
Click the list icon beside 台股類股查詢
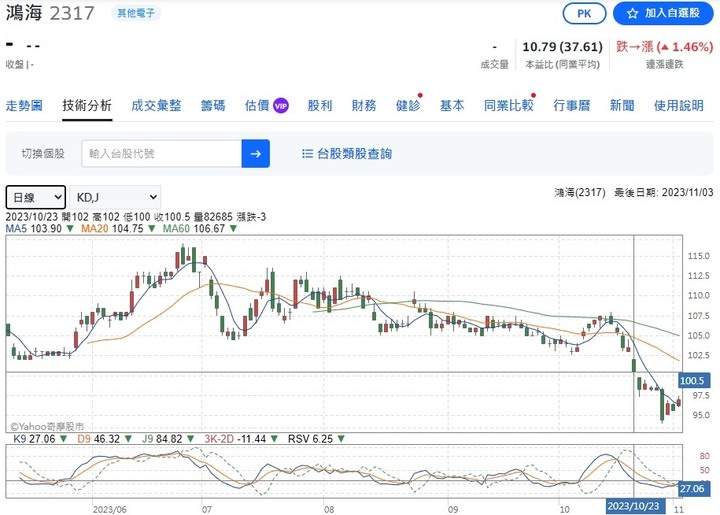click(x=307, y=154)
